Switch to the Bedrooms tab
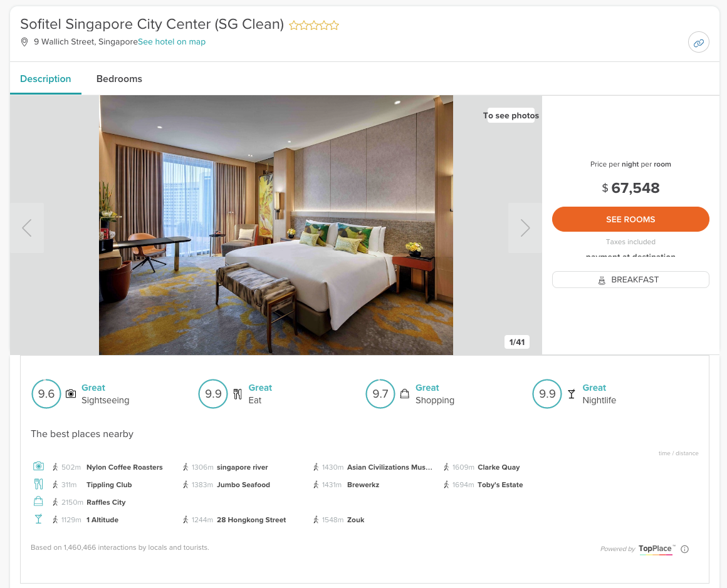This screenshot has height=588, width=727. pos(119,79)
